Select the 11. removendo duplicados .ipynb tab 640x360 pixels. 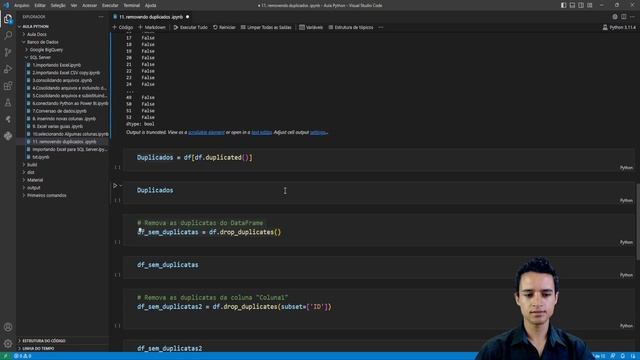click(151, 17)
